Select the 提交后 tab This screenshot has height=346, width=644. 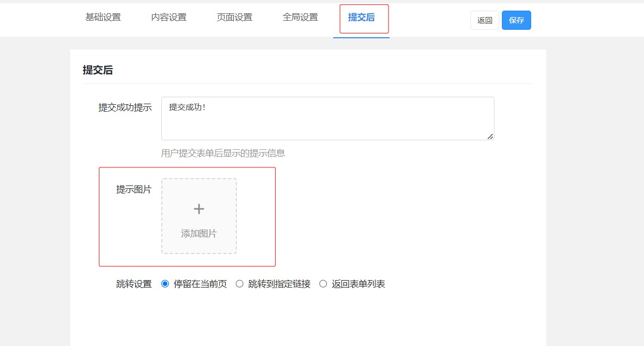coord(361,18)
